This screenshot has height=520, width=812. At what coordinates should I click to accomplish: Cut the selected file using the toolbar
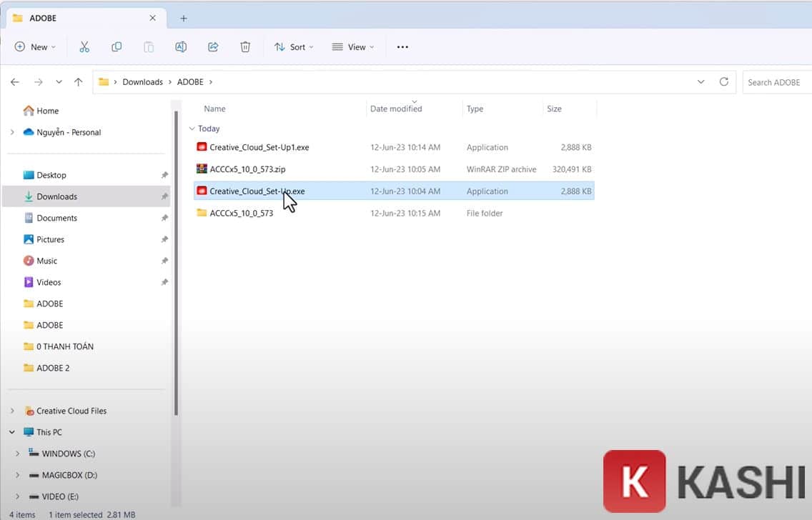point(84,46)
